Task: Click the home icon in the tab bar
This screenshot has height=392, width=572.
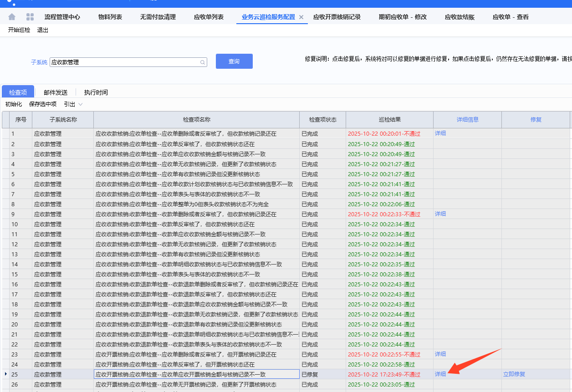Action: [12, 17]
